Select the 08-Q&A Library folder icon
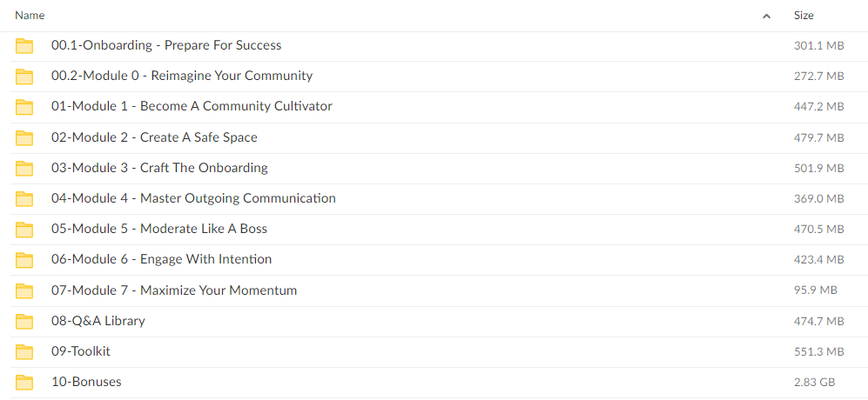 click(24, 321)
